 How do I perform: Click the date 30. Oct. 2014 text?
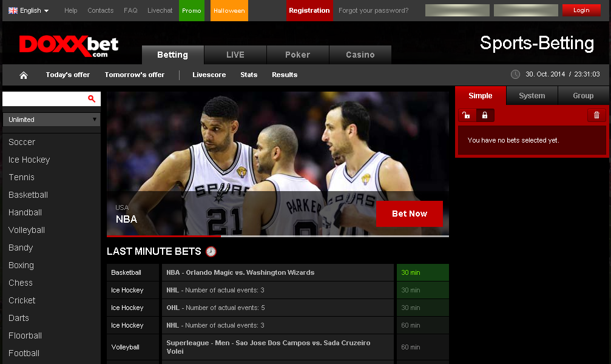pyautogui.click(x=545, y=74)
